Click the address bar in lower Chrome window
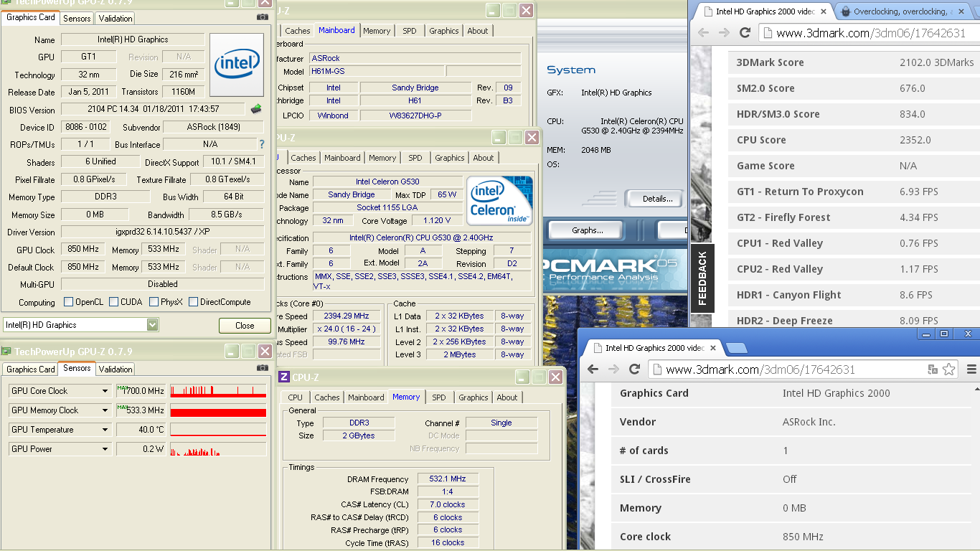Screen dimensions: 980x551 (x=786, y=369)
